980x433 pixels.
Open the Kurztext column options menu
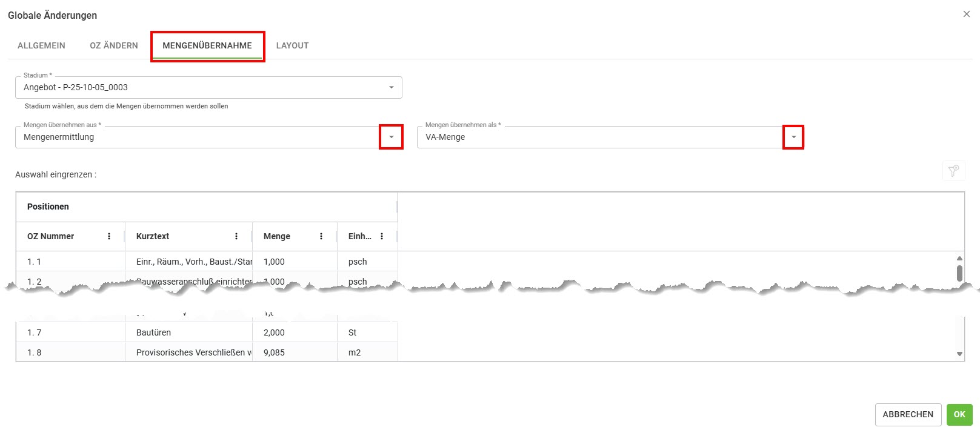[236, 236]
